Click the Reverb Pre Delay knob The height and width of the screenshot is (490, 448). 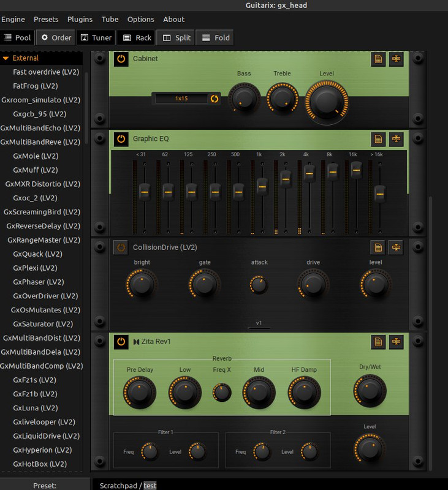pyautogui.click(x=140, y=392)
